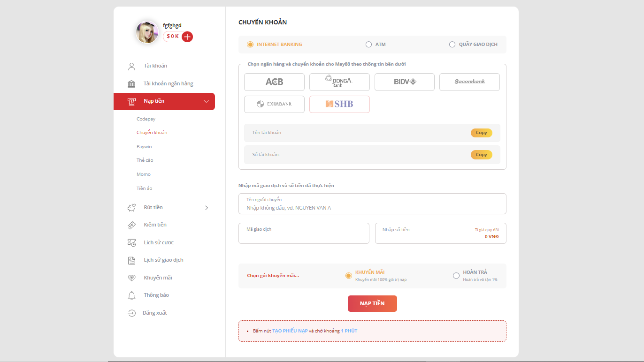Copy the Tên tài khoản value
This screenshot has width=644, height=362.
[482, 133]
